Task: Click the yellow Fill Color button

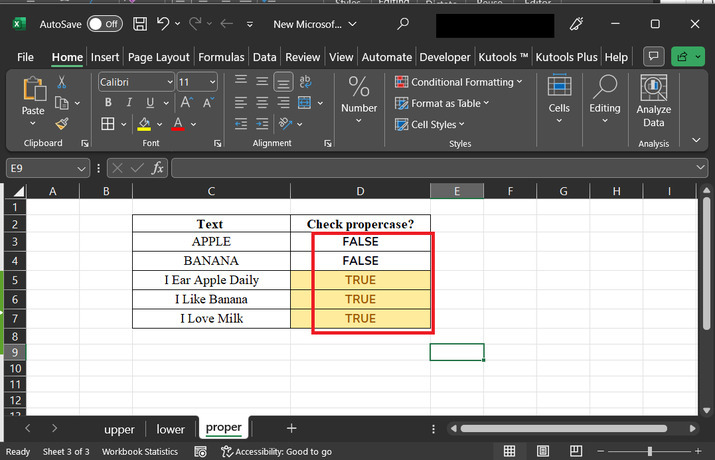Action: 144,124
